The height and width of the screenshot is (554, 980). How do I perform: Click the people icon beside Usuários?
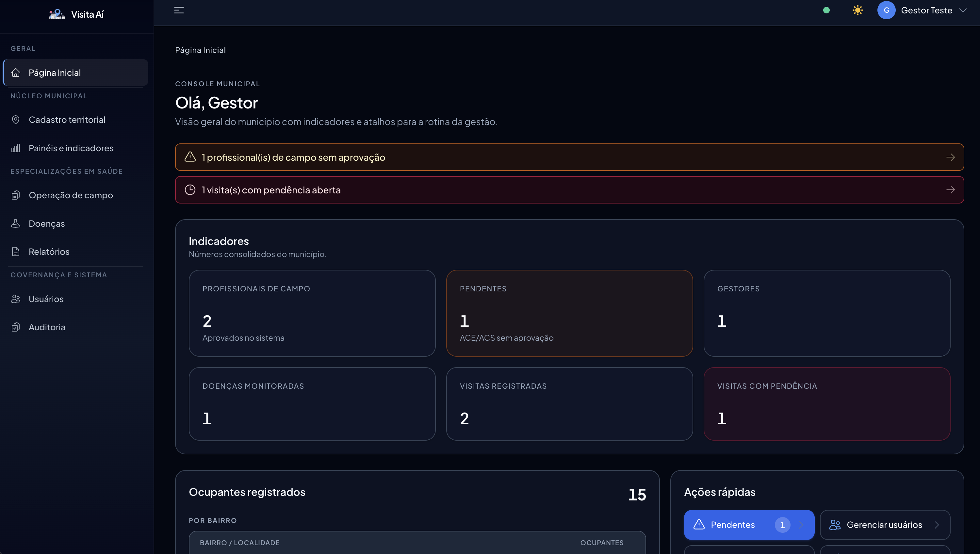point(16,299)
